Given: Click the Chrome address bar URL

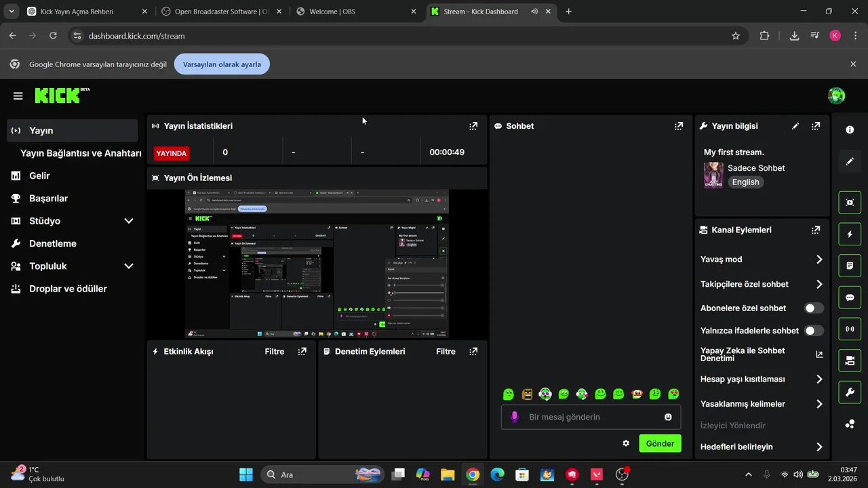Looking at the screenshot, I should point(137,36).
